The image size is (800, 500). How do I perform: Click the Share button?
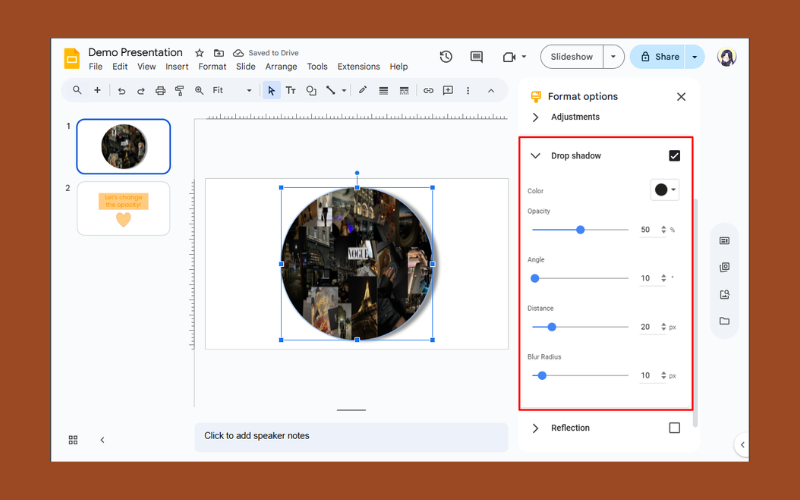point(660,57)
